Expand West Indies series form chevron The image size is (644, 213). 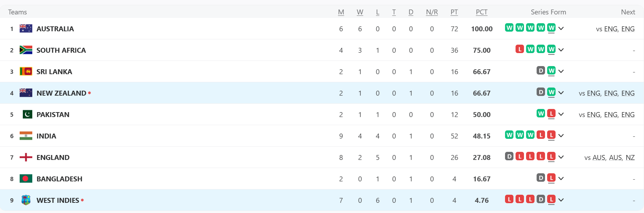(561, 200)
